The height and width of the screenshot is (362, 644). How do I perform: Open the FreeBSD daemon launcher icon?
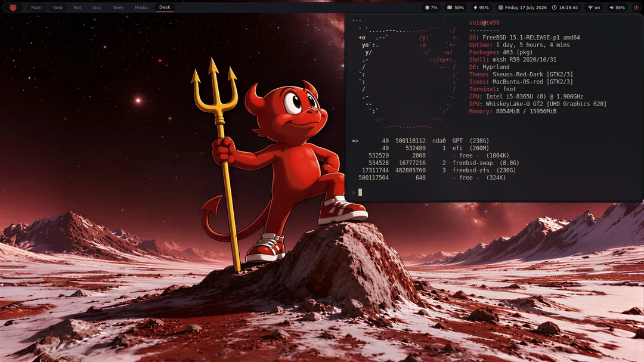[13, 7]
